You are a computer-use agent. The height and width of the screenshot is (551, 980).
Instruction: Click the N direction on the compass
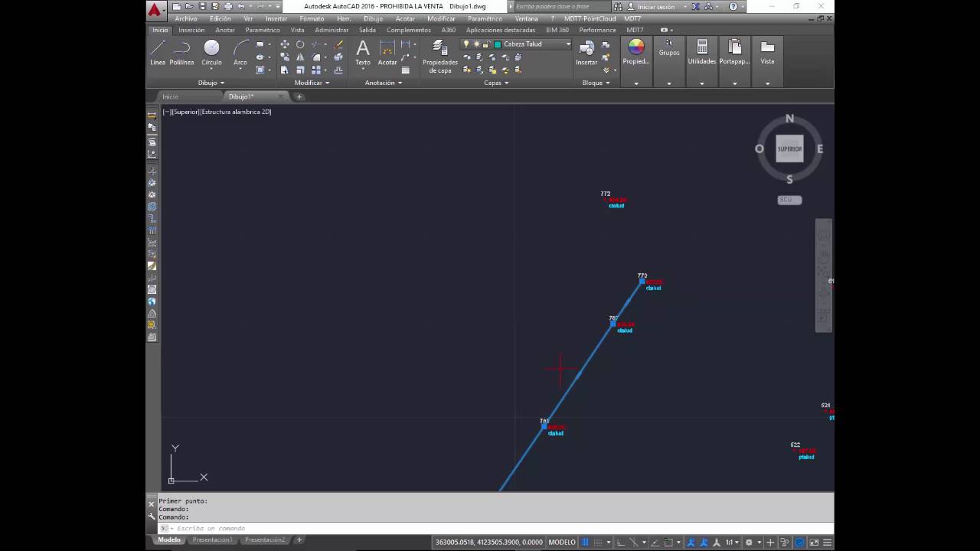789,119
